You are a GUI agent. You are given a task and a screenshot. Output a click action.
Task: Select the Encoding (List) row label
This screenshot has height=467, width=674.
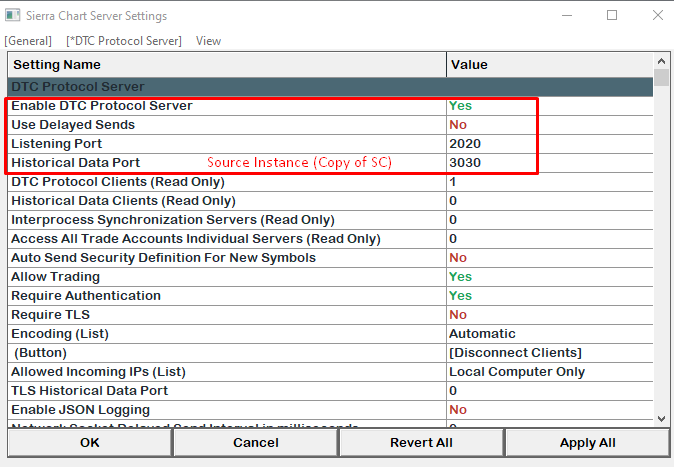(60, 334)
